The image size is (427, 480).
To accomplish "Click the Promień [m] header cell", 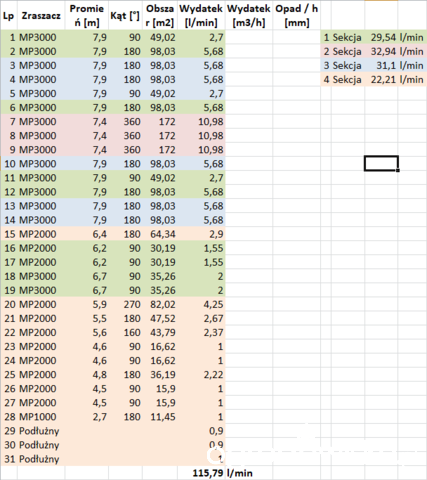I will 87,15.
